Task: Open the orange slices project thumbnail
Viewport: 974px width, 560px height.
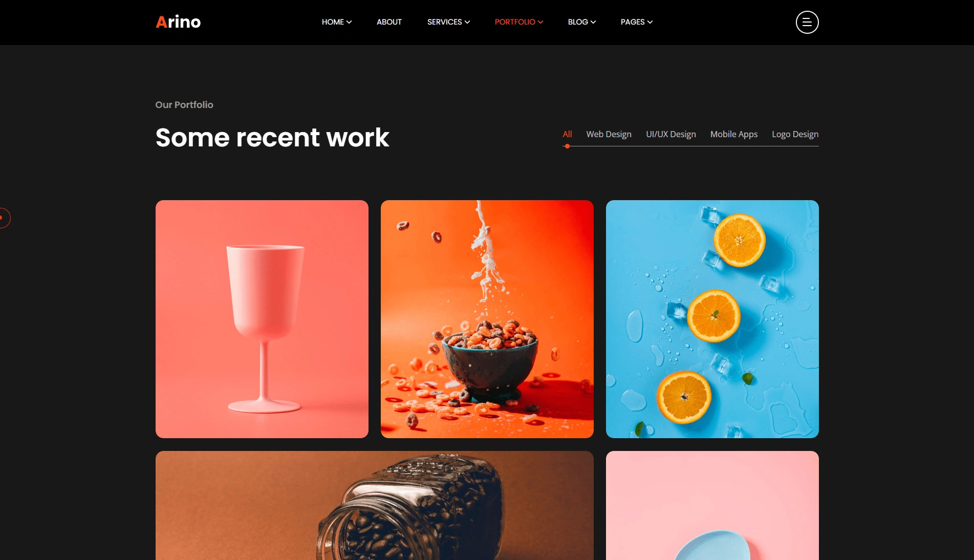Action: 712,319
